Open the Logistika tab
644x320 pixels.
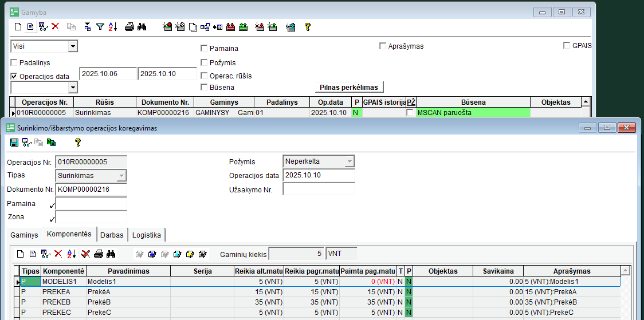[x=147, y=235]
